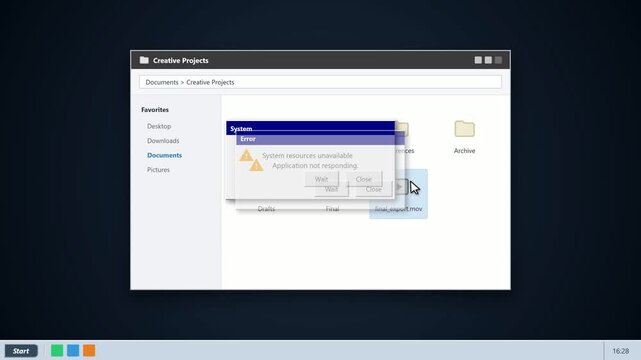Image resolution: width=641 pixels, height=360 pixels.
Task: Select the Drafts folder label
Action: [266, 209]
